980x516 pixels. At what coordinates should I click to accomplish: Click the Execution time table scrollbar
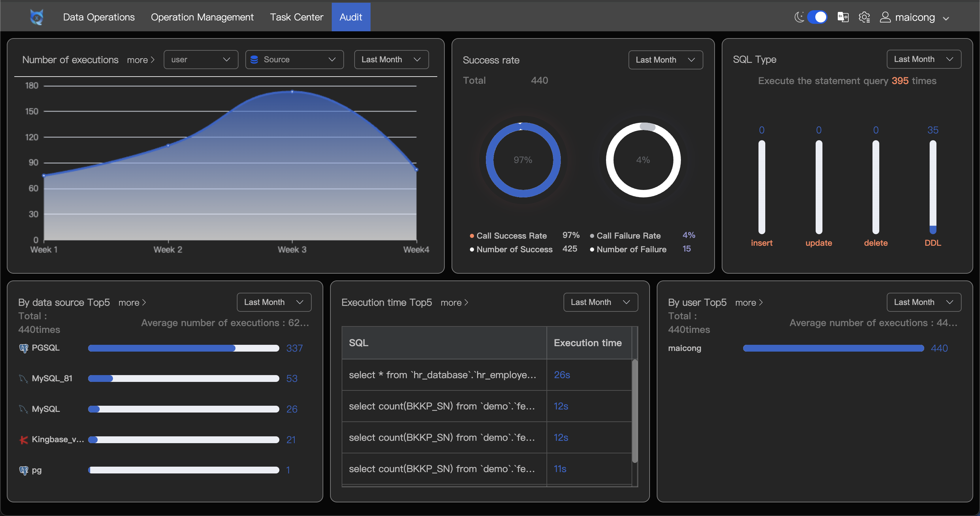(x=635, y=411)
